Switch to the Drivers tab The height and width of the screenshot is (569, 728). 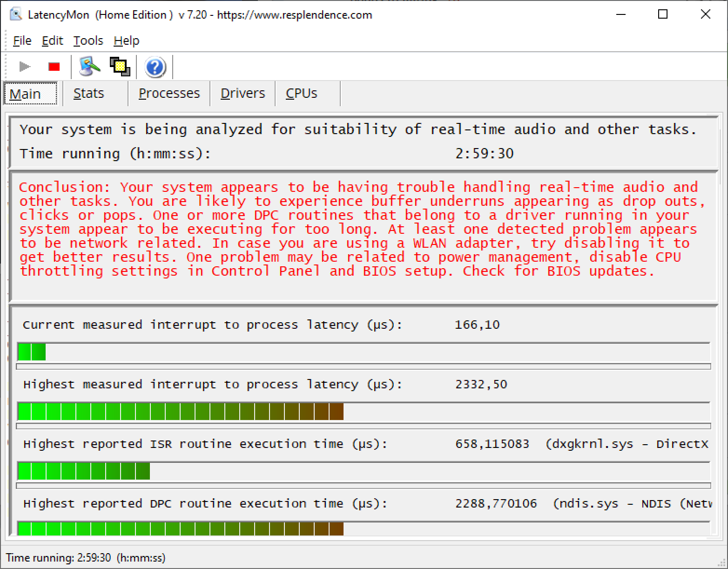(x=243, y=94)
